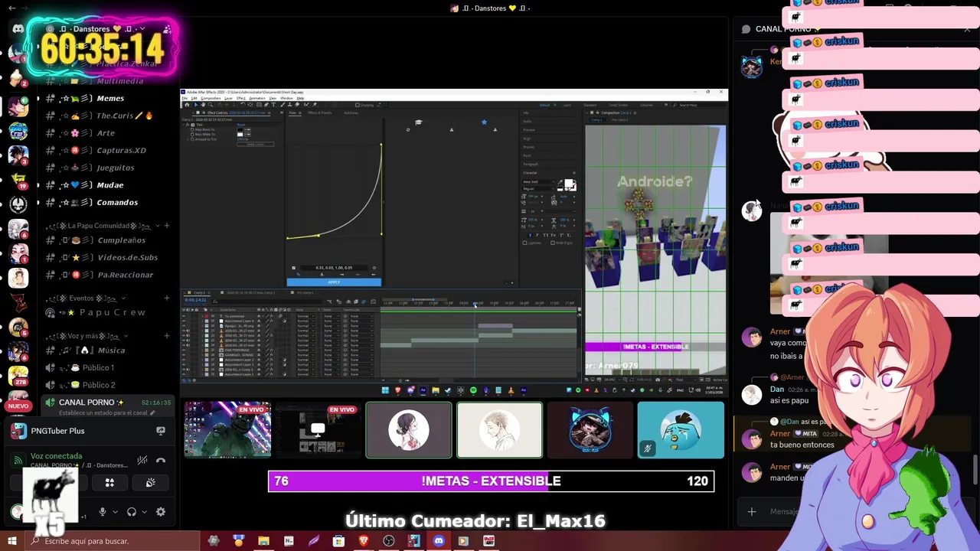980x551 pixels.
Task: Click the Windows Start button
Action: pos(11,541)
